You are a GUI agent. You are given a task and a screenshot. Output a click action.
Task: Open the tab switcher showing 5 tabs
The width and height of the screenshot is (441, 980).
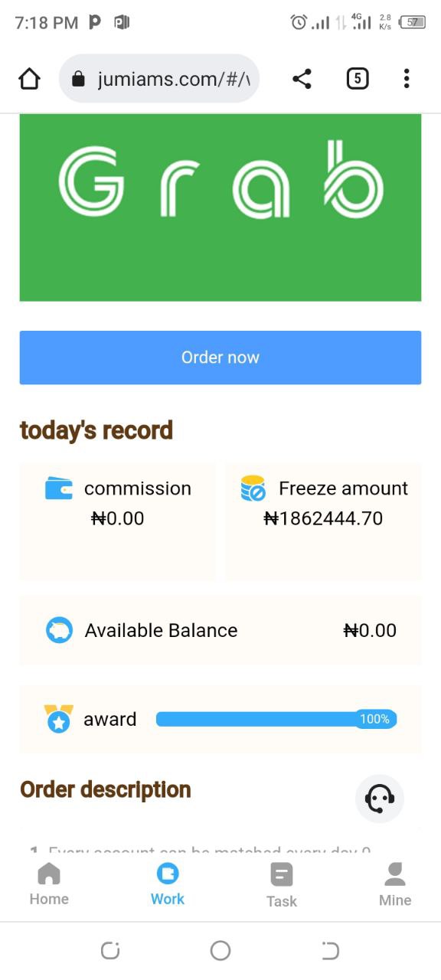coord(358,79)
